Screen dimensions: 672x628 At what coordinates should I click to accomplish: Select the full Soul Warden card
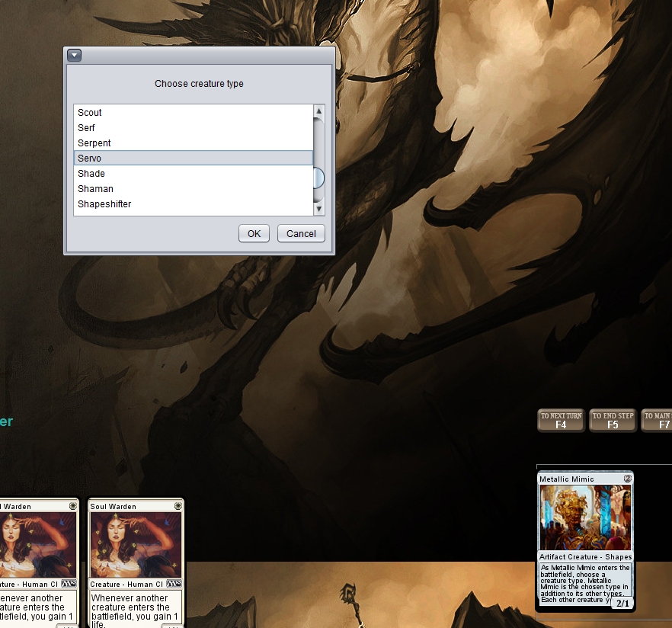pos(136,563)
